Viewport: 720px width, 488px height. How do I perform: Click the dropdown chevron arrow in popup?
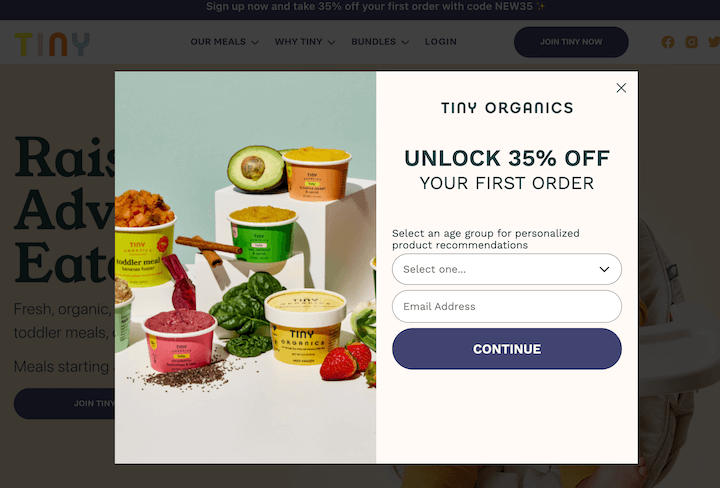(604, 269)
